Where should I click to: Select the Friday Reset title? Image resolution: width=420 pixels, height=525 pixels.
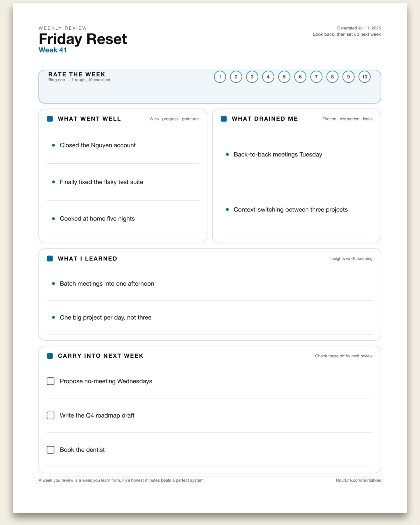coord(83,39)
